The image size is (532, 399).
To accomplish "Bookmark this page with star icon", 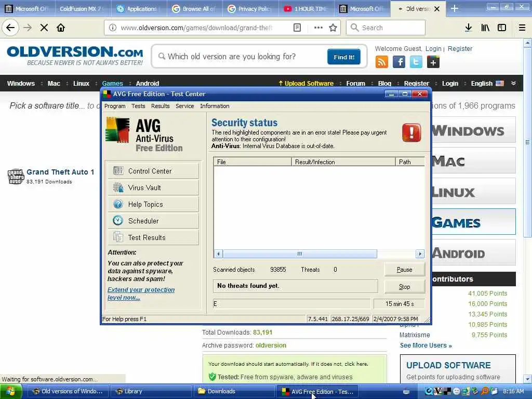I will coord(333,28).
